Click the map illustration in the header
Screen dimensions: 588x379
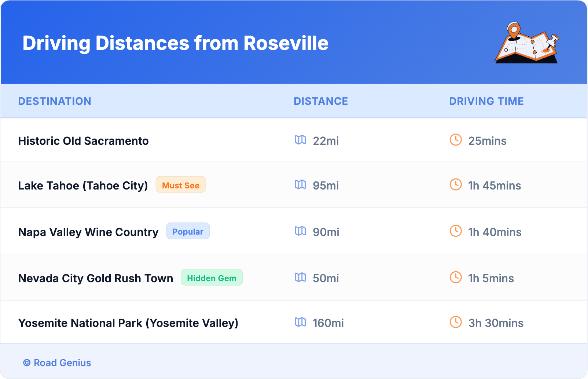point(527,43)
